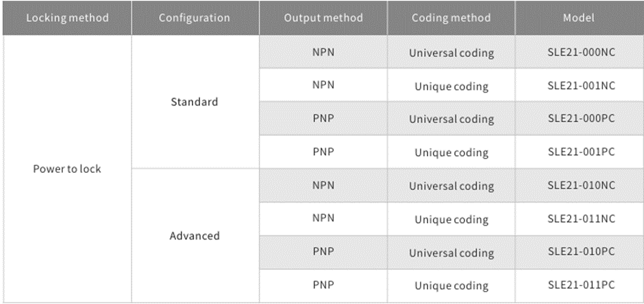Select the Power to lock cell

coord(67,169)
